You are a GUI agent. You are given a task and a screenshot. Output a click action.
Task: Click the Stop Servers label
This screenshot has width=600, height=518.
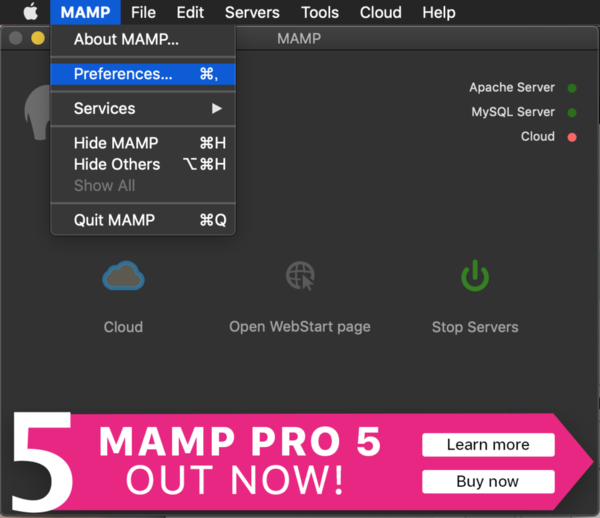pyautogui.click(x=475, y=327)
